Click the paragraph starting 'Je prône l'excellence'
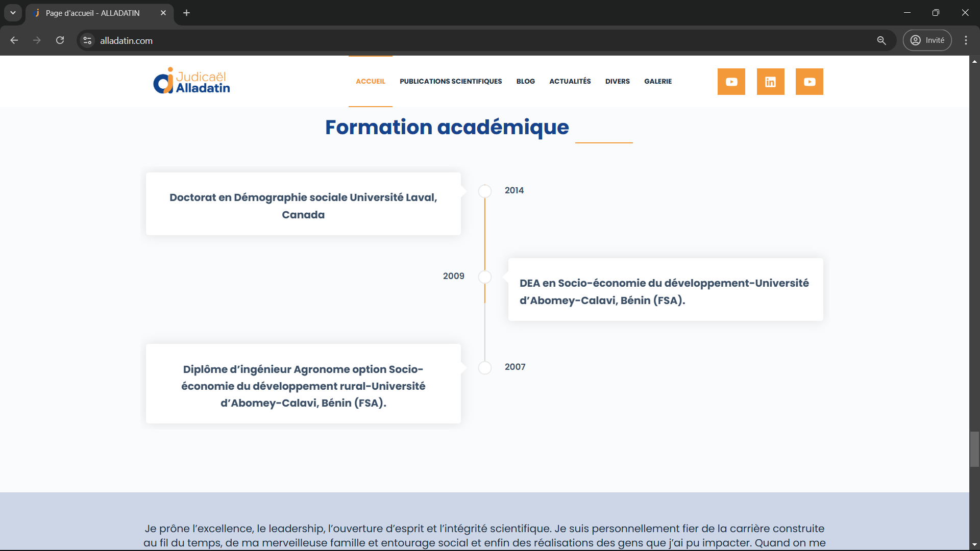Image resolution: width=980 pixels, height=551 pixels. (x=484, y=536)
